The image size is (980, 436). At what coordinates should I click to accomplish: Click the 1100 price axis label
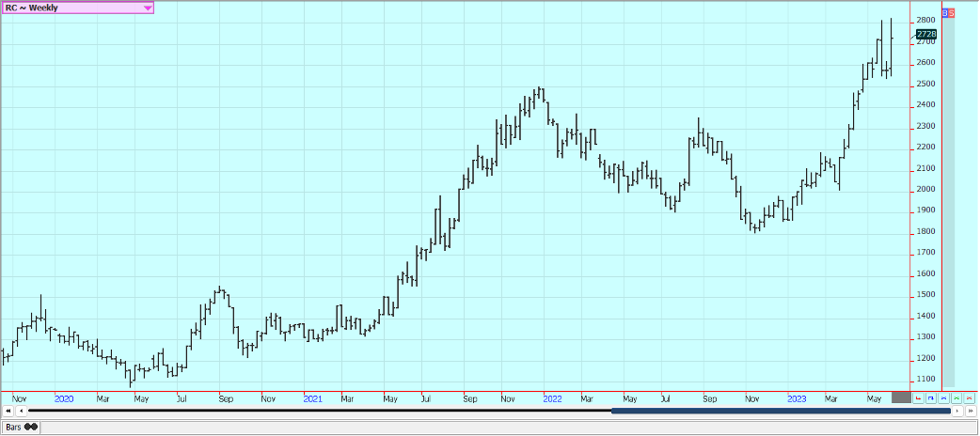[x=926, y=380]
